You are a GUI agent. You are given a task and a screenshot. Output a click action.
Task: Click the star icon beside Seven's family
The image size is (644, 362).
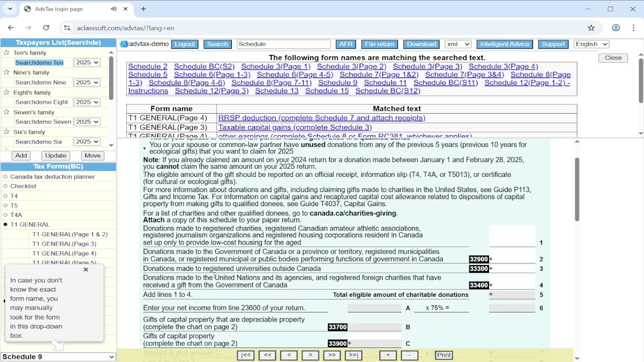click(7, 112)
